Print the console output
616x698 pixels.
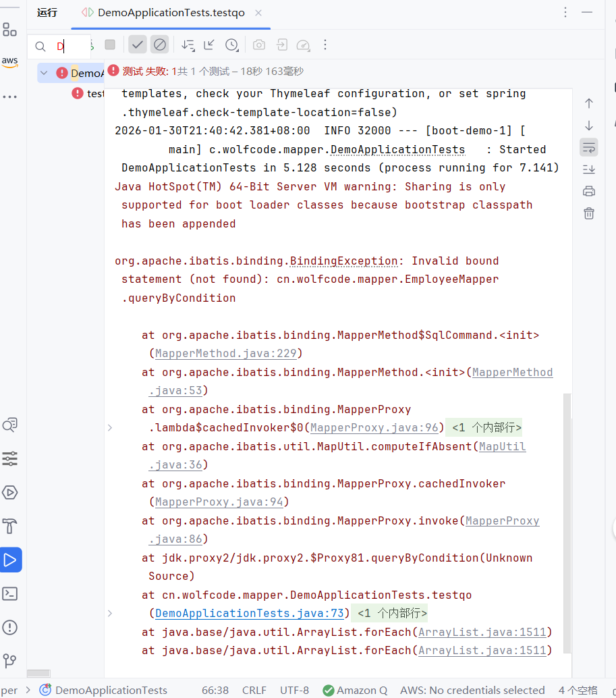click(x=589, y=192)
